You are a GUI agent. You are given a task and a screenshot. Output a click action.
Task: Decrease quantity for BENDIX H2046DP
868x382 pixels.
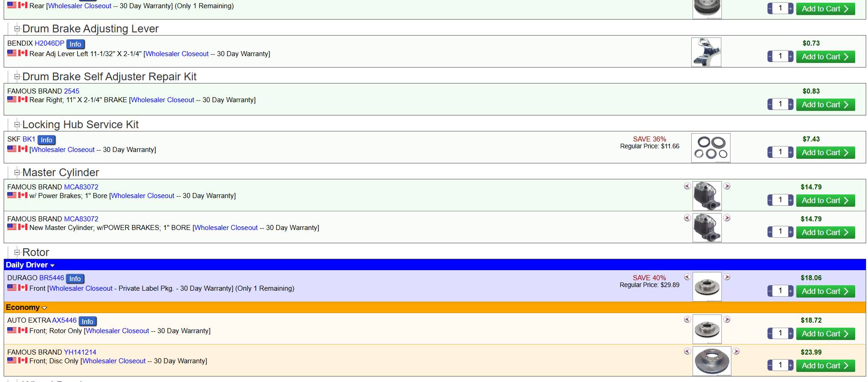pyautogui.click(x=770, y=57)
